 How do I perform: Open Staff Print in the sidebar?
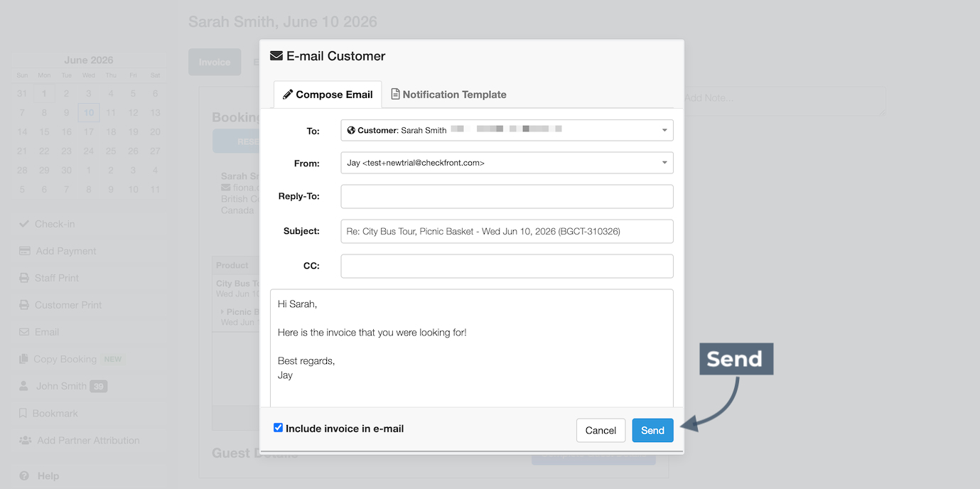point(90,278)
